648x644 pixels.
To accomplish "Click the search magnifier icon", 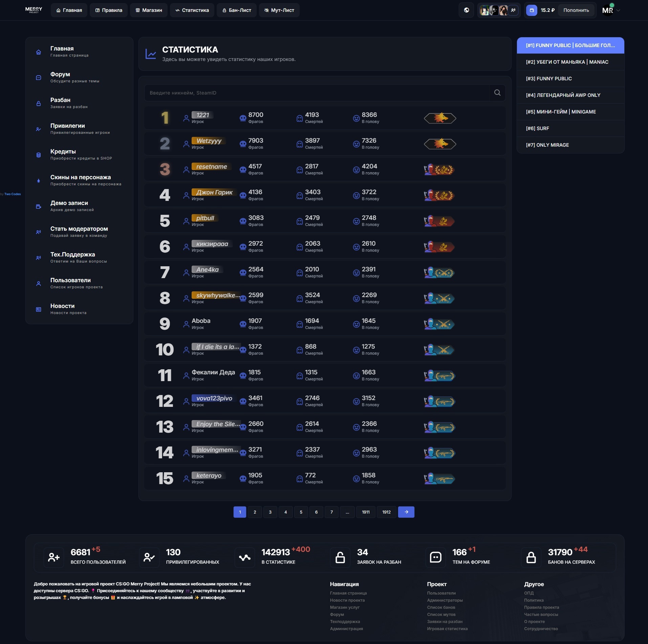I will 497,93.
